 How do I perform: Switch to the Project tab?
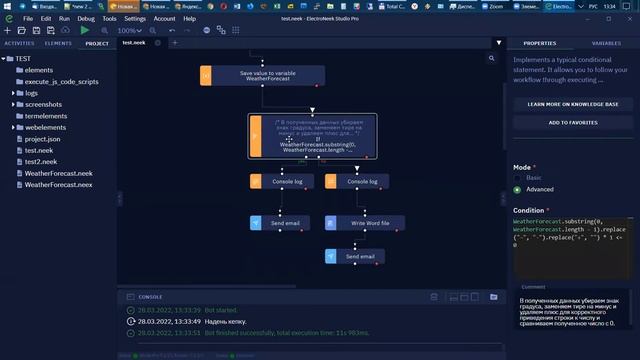tap(97, 43)
